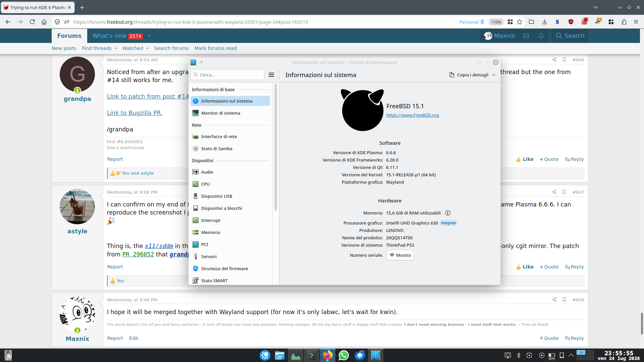Click the RAM info circle icon

[x=448, y=213]
